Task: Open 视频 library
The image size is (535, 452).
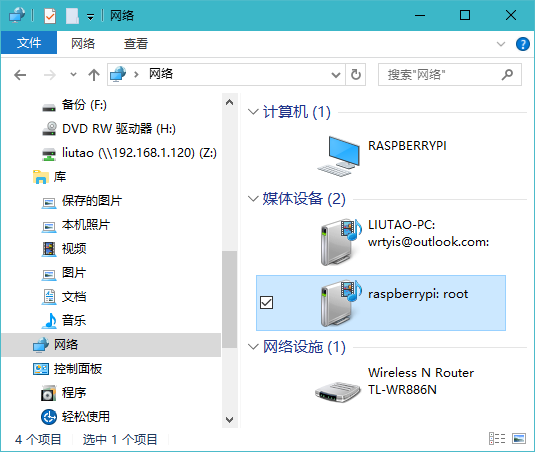Action: click(x=111, y=249)
